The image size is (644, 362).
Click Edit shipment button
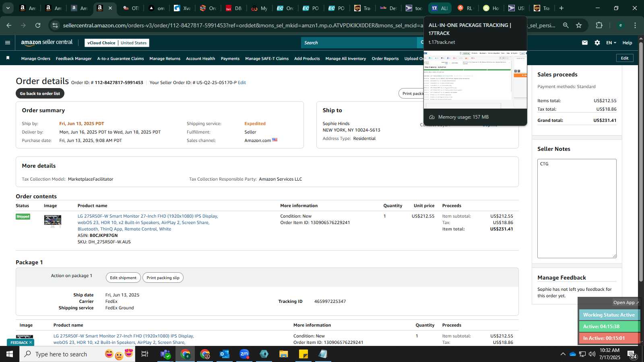(123, 278)
